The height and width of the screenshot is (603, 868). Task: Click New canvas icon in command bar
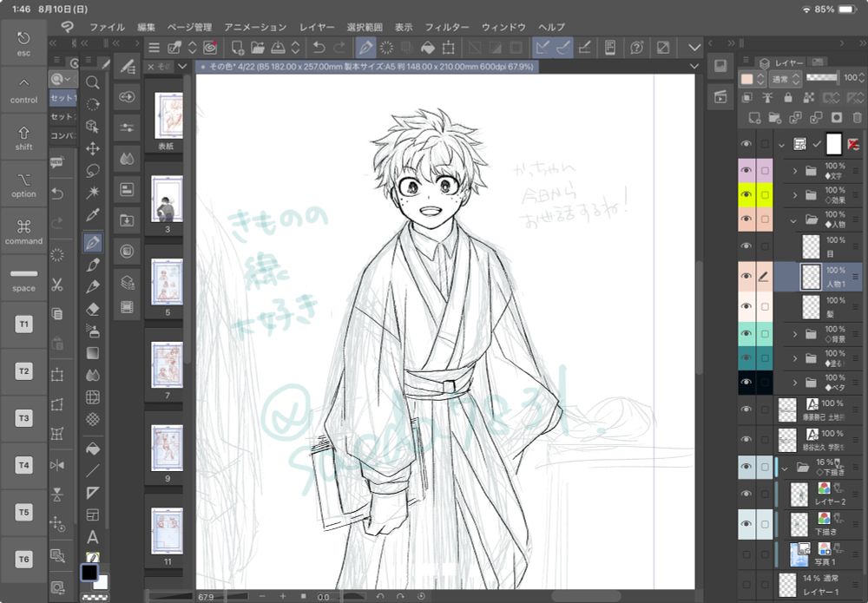pos(238,48)
